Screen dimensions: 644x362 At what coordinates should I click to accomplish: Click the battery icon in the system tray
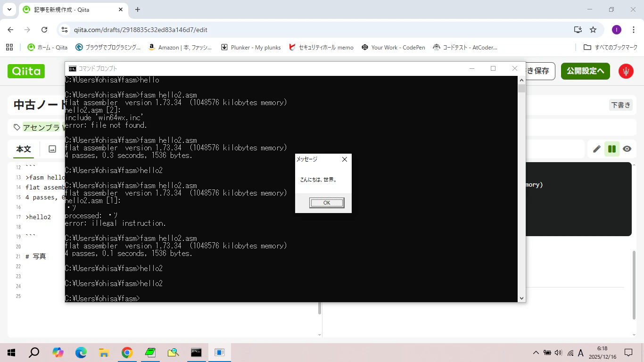pos(547,353)
